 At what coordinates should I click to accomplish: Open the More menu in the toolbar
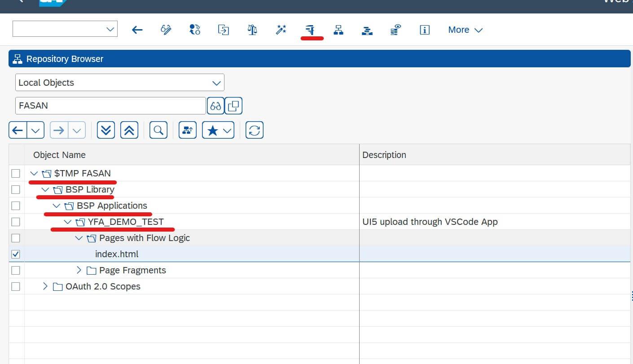click(x=465, y=30)
